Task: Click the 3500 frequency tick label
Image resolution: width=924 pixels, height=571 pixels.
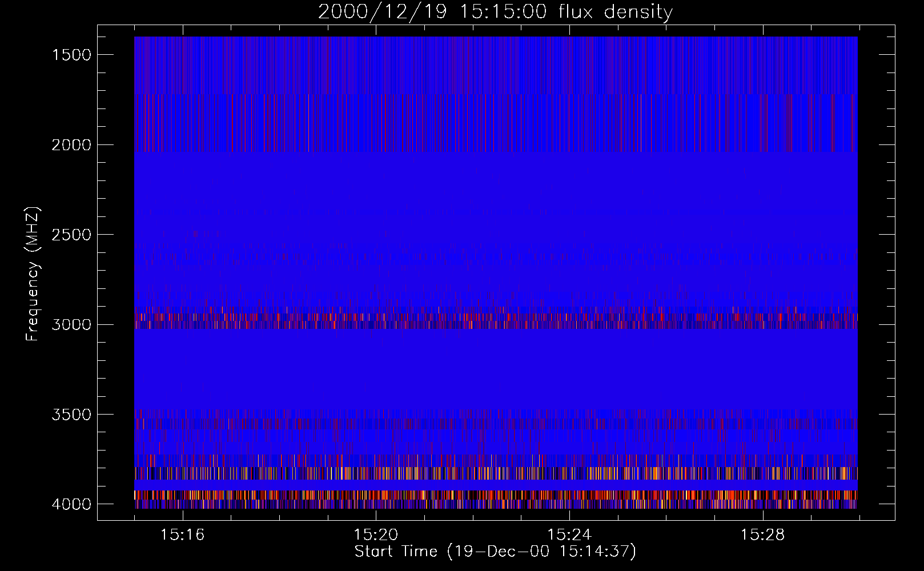Action: (x=71, y=415)
